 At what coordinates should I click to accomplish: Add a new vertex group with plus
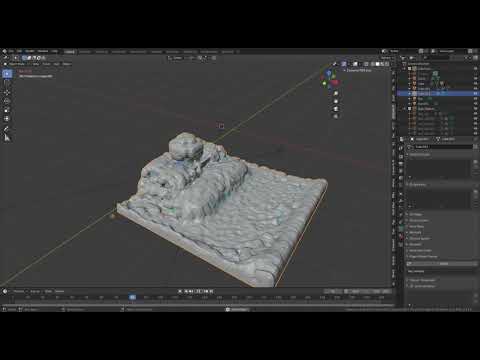476,162
